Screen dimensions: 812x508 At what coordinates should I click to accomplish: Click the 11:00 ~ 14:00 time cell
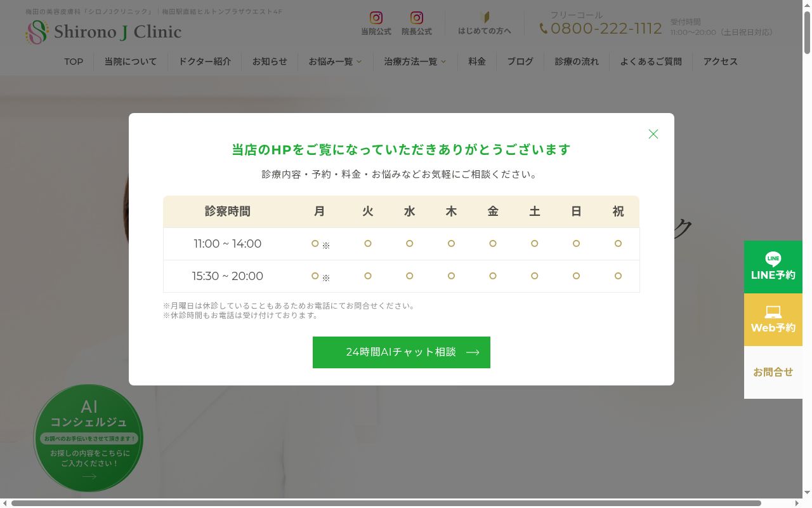coord(228,244)
